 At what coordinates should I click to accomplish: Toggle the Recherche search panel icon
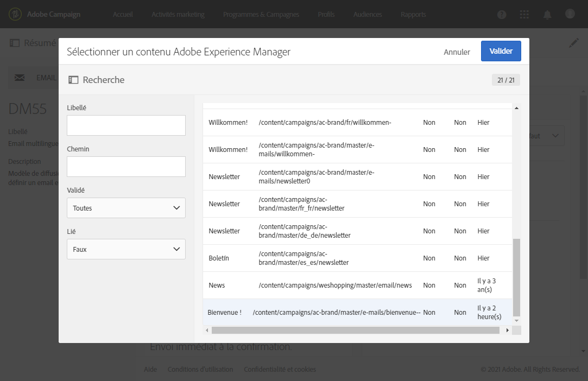click(73, 80)
